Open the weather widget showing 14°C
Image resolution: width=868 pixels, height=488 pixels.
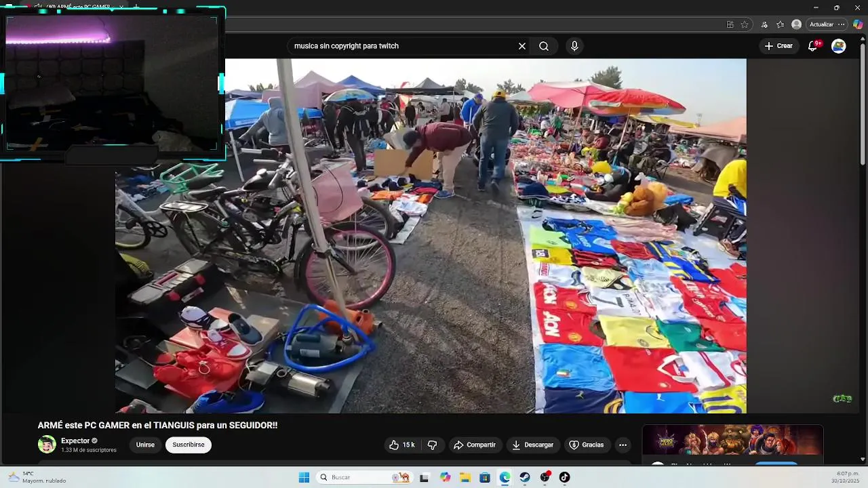tap(37, 477)
